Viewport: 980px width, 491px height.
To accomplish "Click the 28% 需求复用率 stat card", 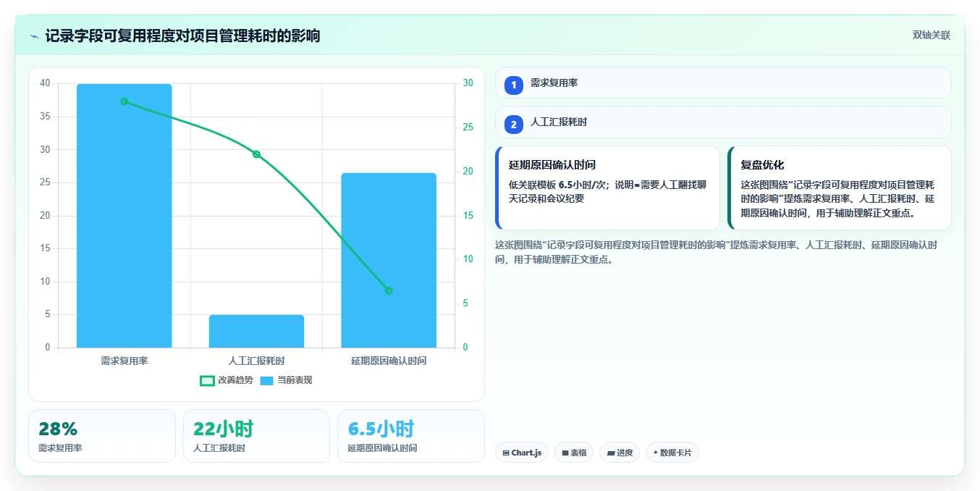I will pyautogui.click(x=102, y=436).
